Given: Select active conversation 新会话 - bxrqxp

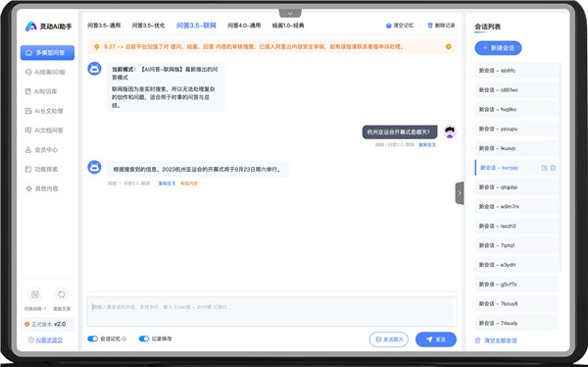Looking at the screenshot, I should click(x=516, y=168).
